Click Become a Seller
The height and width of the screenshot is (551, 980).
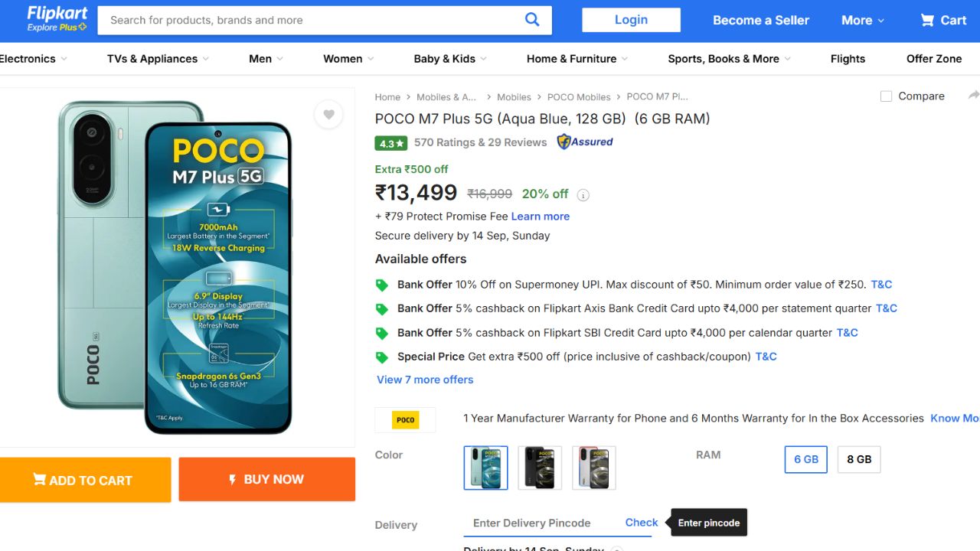coord(761,21)
